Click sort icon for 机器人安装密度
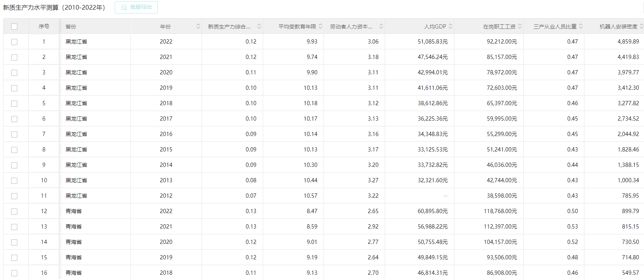Viewport: 644px width, 279px height. (x=641, y=26)
